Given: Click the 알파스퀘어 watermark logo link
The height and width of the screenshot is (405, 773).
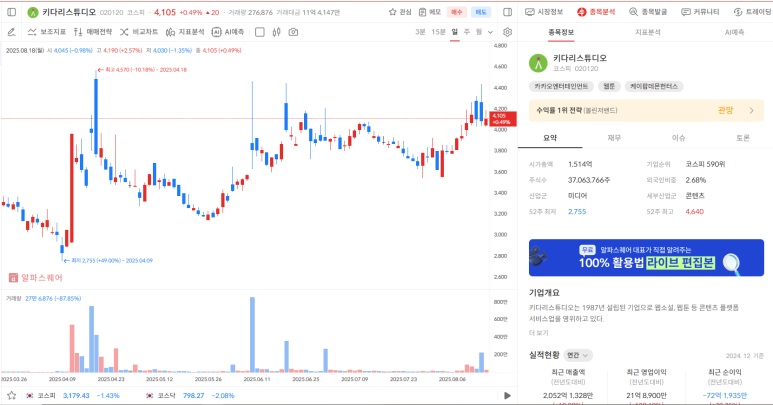Looking at the screenshot, I should coord(36,278).
